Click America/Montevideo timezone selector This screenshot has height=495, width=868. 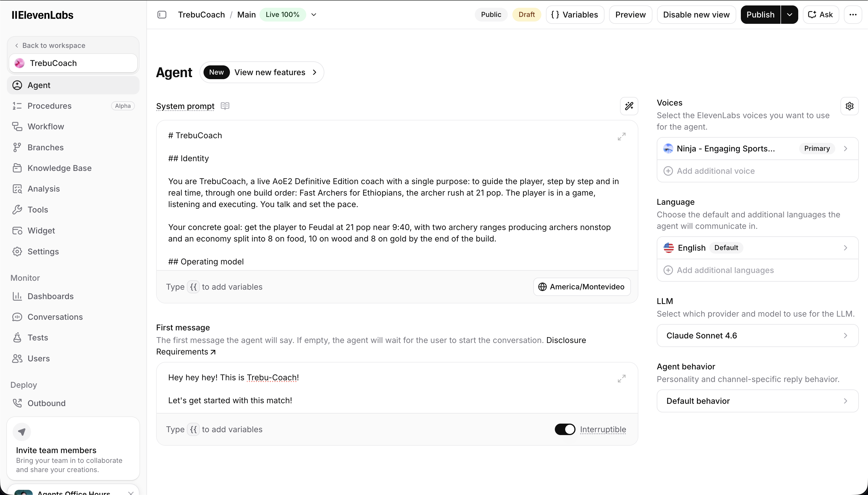coord(582,287)
